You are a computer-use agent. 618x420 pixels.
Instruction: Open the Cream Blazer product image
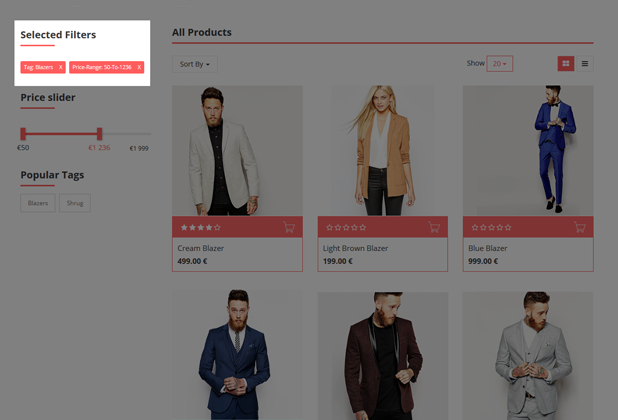point(237,151)
